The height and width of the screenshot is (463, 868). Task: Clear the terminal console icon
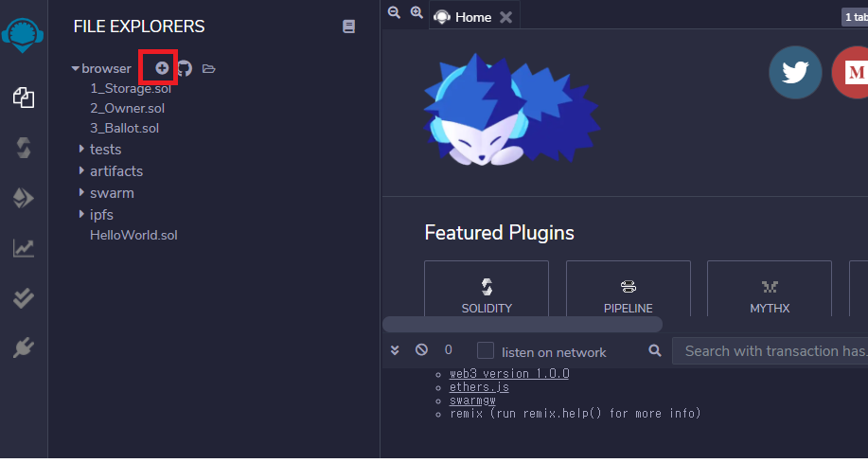coord(422,350)
